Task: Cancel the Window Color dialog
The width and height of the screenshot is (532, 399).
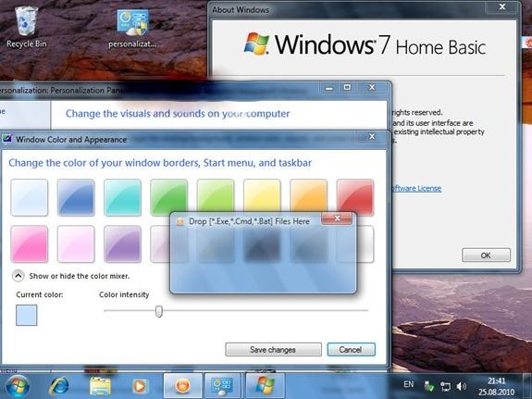Action: tap(352, 349)
